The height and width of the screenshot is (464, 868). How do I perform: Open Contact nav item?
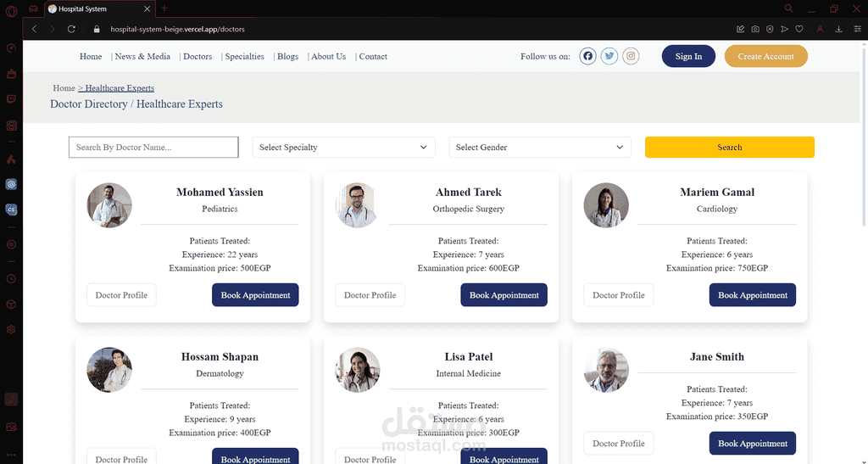point(373,57)
